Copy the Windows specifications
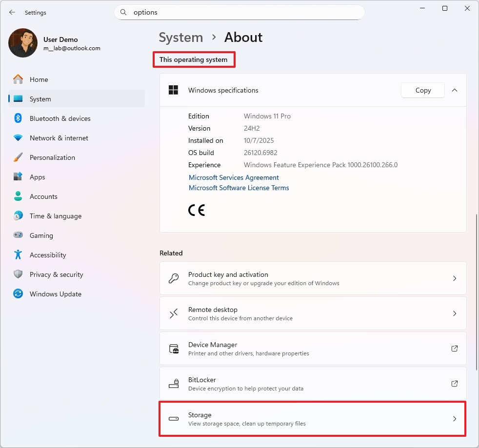 (x=422, y=90)
